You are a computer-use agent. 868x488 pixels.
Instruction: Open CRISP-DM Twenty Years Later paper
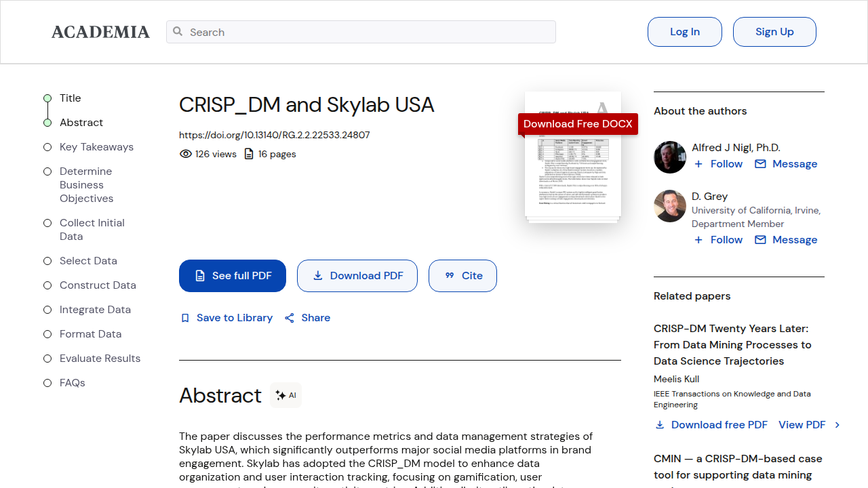click(732, 345)
